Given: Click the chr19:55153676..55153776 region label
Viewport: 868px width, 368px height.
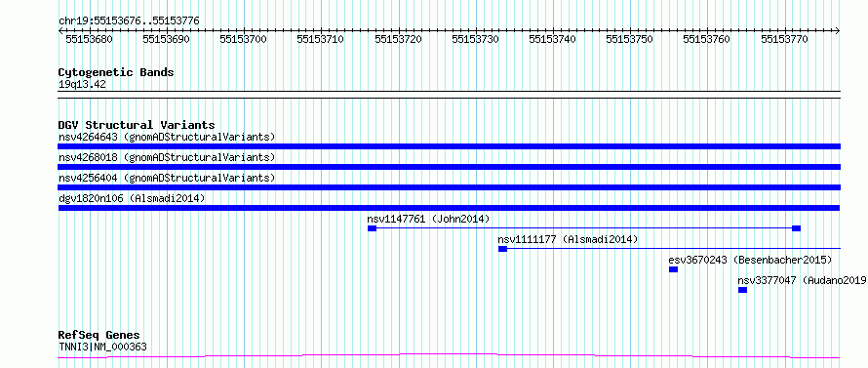Looking at the screenshot, I should (129, 21).
